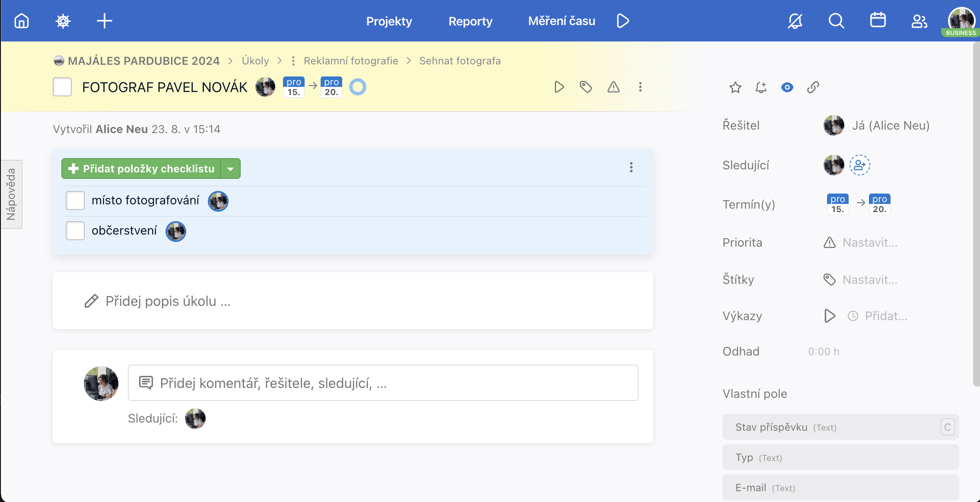Copy the task link icon
This screenshot has width=980, height=502.
(x=813, y=87)
